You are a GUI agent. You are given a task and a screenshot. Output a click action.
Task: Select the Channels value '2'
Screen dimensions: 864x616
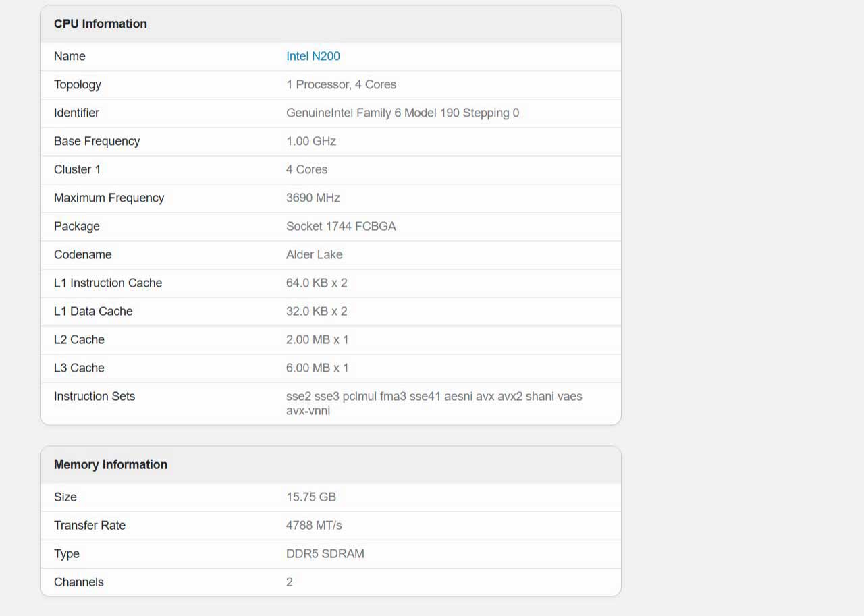tap(290, 582)
